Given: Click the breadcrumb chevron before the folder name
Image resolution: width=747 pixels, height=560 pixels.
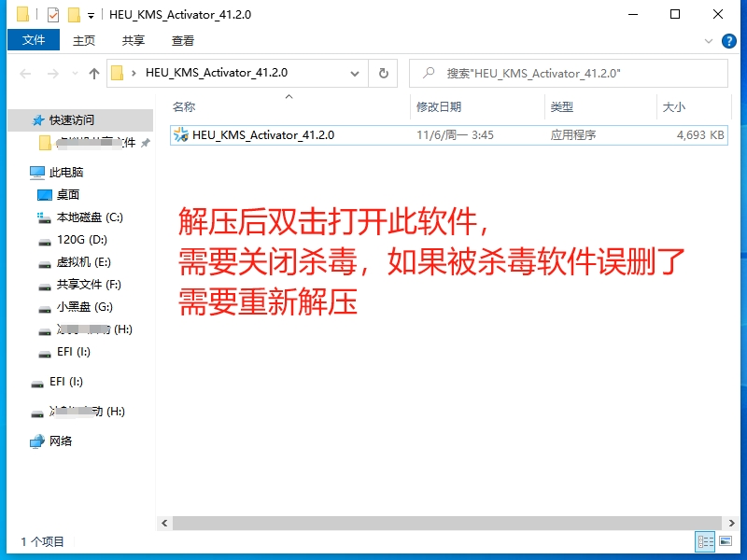Looking at the screenshot, I should pyautogui.click(x=134, y=74).
